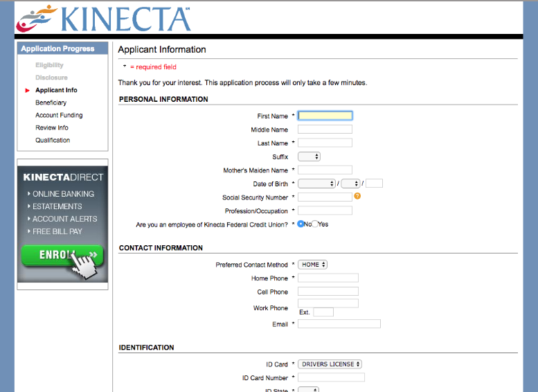Click the Profession/Occupation field

(325, 211)
